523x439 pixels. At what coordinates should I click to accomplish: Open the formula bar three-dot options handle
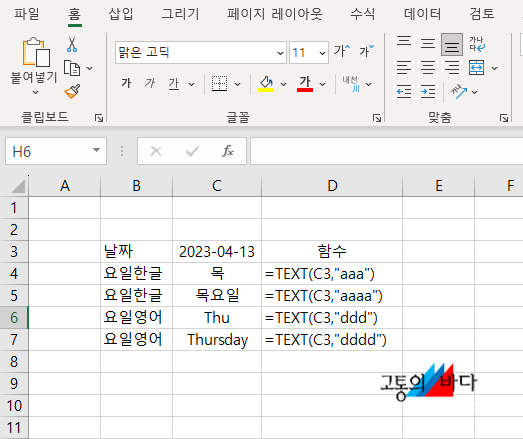tap(122, 151)
